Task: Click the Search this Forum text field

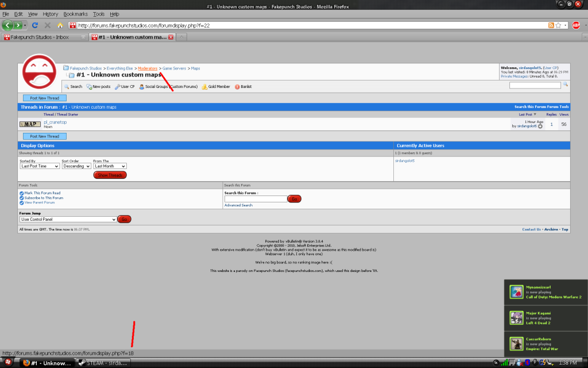Action: (x=256, y=199)
